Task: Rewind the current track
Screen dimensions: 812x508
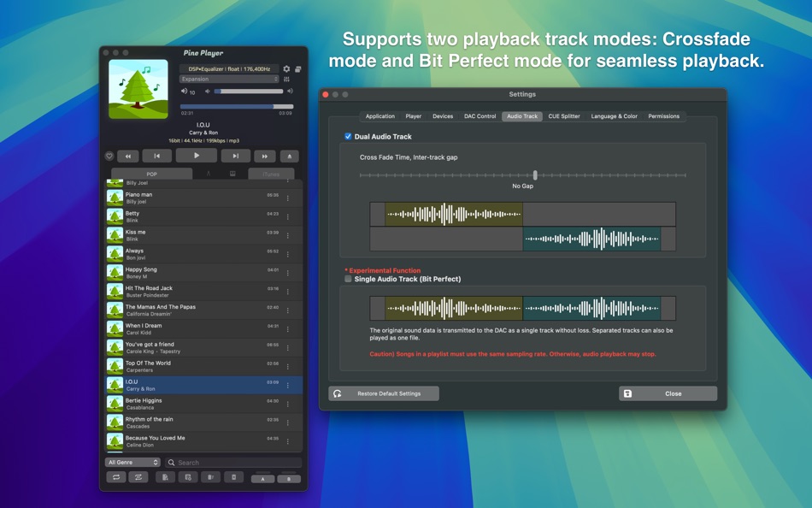Action: pyautogui.click(x=128, y=156)
